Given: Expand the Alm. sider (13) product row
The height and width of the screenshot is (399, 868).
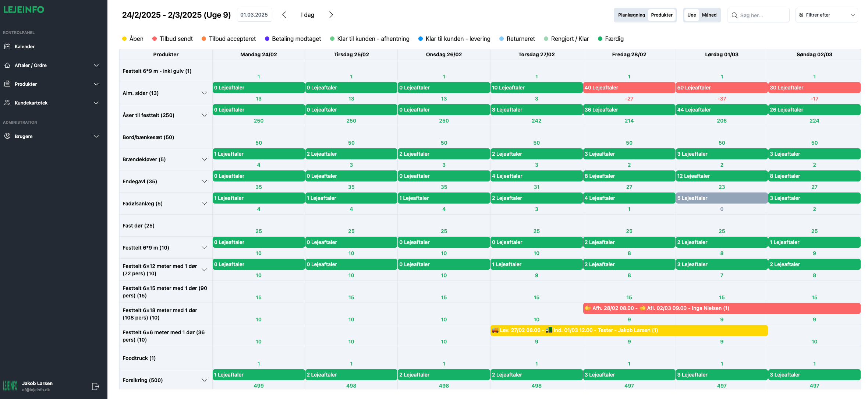Looking at the screenshot, I should coord(204,93).
